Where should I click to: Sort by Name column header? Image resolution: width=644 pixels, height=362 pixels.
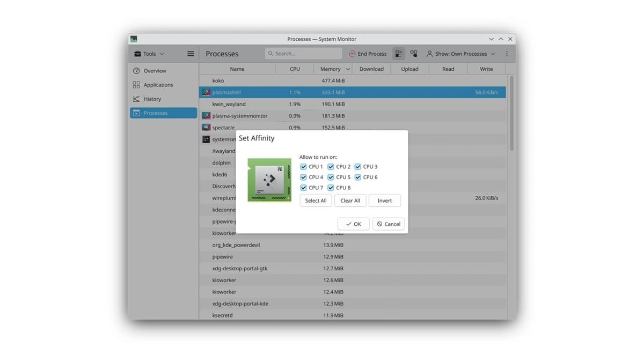point(237,69)
